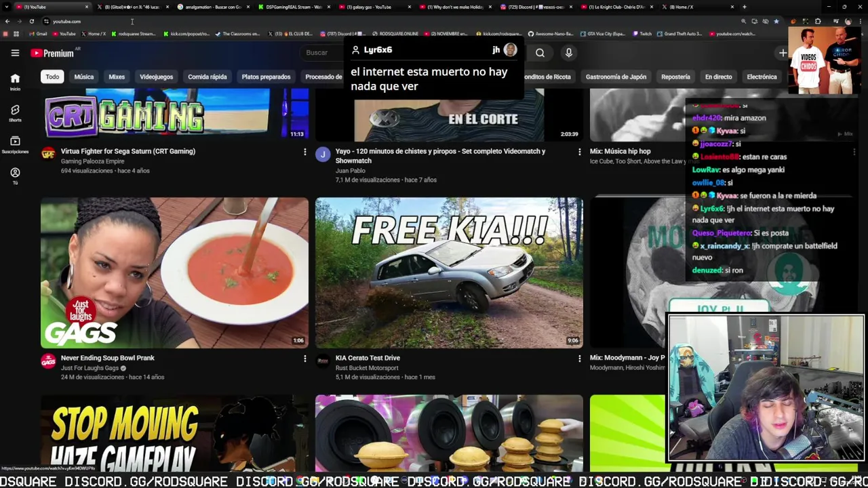Open Rust Bucket Motorsport channel avatar

click(x=323, y=361)
